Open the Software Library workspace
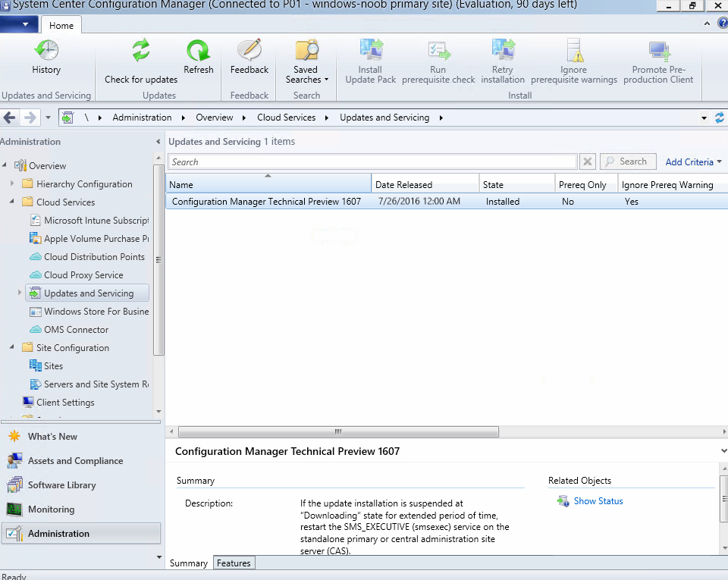 pyautogui.click(x=81, y=485)
